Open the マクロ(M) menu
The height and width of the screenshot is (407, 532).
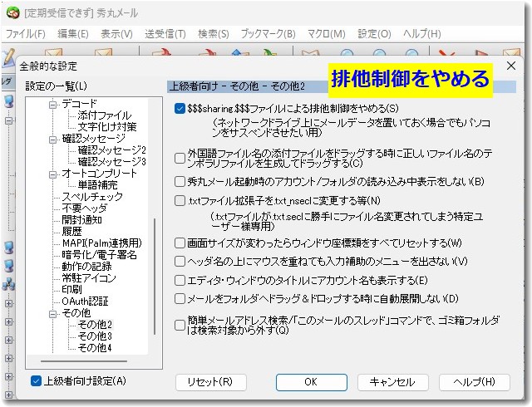pos(327,34)
